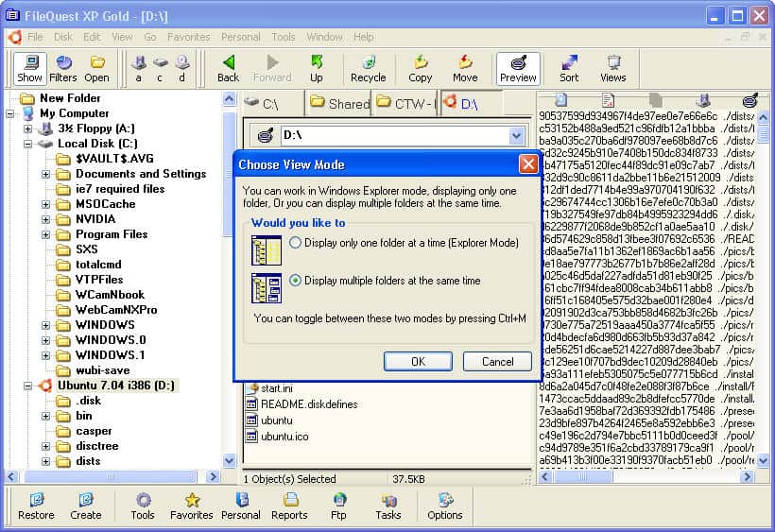Click the Recycle toolbar icon

(368, 68)
